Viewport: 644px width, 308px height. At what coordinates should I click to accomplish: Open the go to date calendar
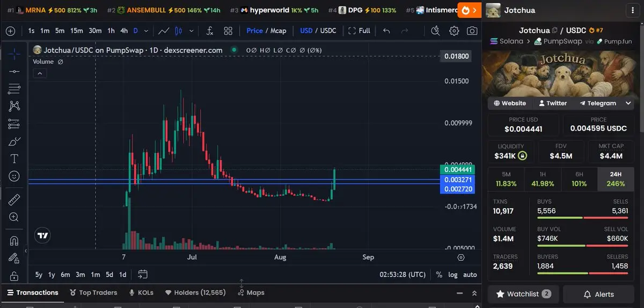point(143,274)
